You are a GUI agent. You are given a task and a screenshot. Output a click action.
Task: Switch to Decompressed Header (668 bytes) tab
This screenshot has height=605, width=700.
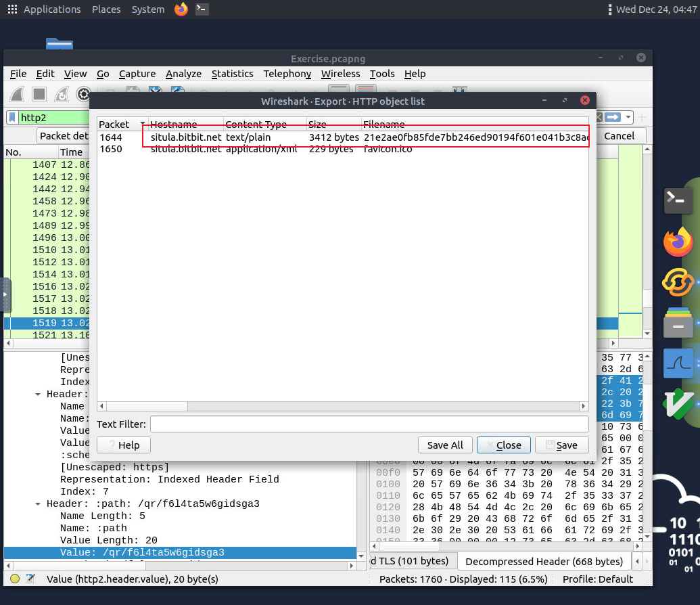(544, 561)
